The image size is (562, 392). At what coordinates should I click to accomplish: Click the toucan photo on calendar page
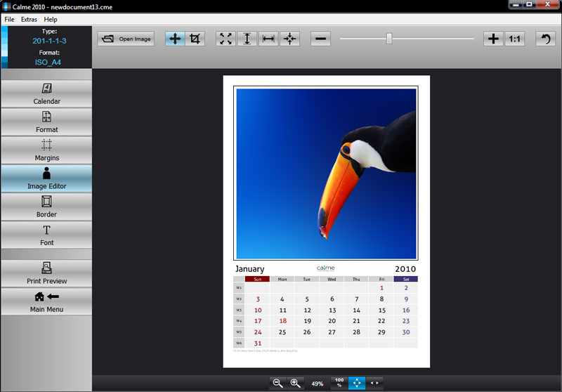(x=326, y=174)
